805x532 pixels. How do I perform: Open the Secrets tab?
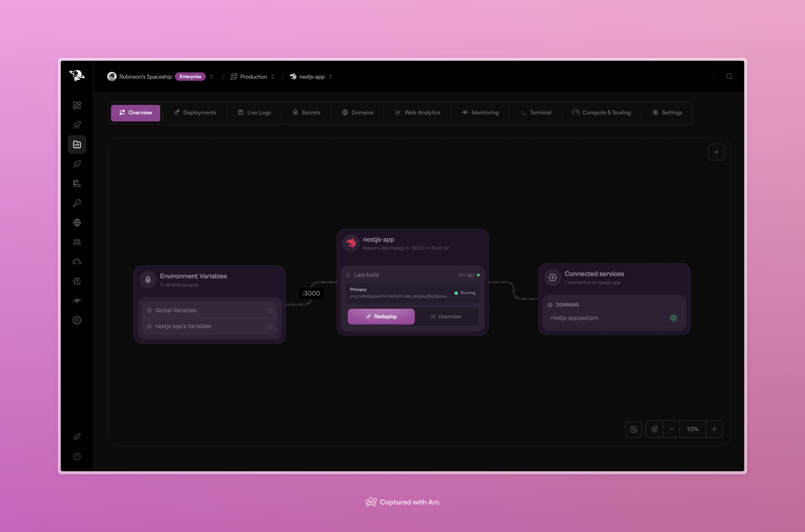[x=306, y=113]
